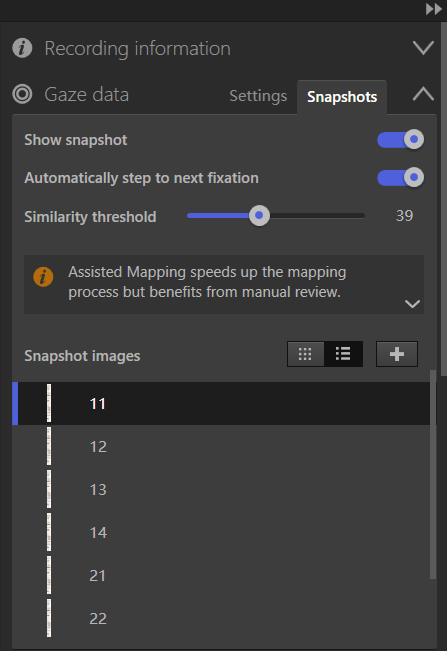Click the Recording information info icon

click(22, 48)
